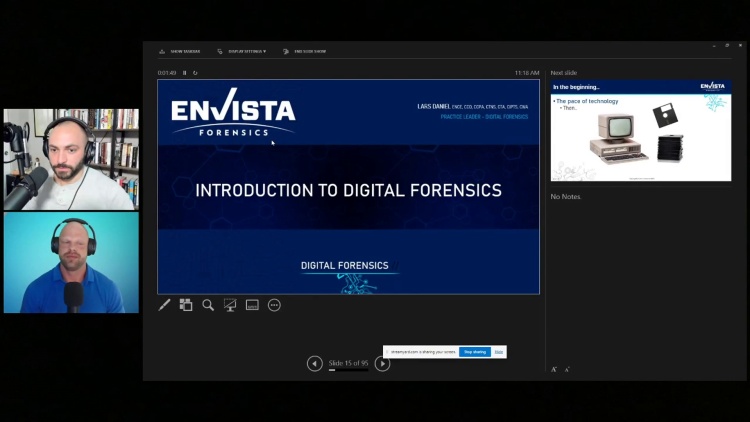This screenshot has width=750, height=422.
Task: Select the top webcam video feed
Action: (71, 159)
